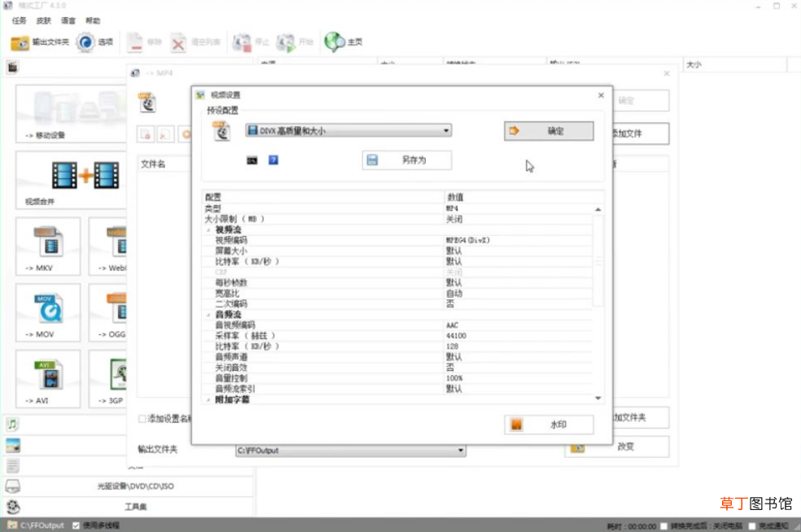Open the 帮助 help menu

[93, 20]
